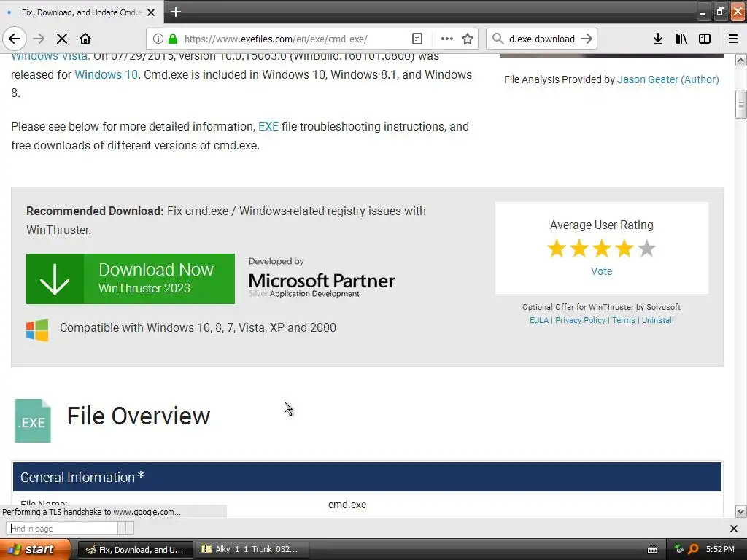Switch to Fix, Download, and U... taskbar button
The image size is (747, 560).
[x=135, y=550]
